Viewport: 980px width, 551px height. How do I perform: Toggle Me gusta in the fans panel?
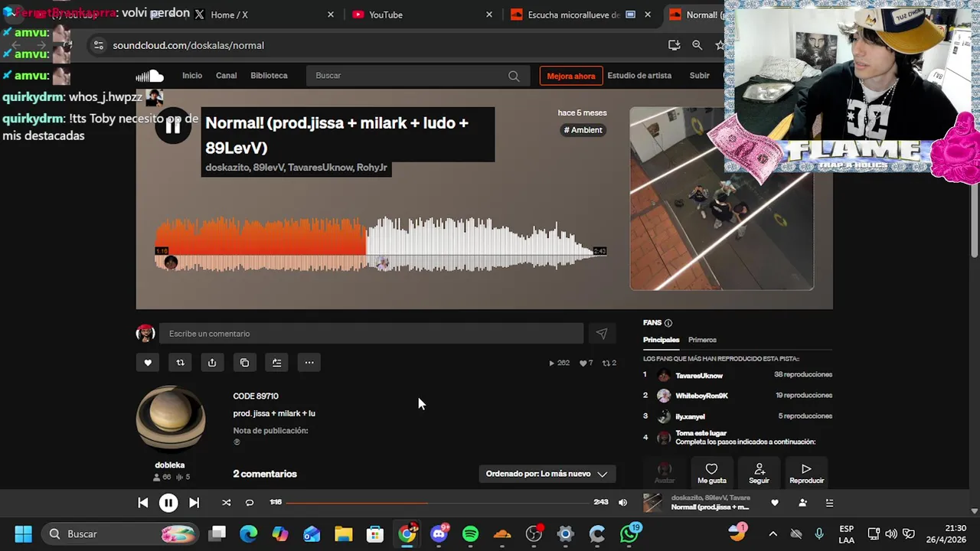click(x=712, y=473)
